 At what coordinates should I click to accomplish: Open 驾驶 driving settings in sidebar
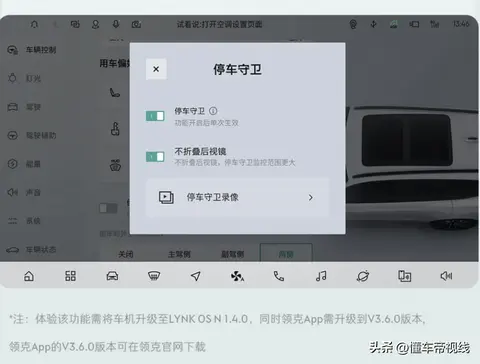tap(24, 107)
